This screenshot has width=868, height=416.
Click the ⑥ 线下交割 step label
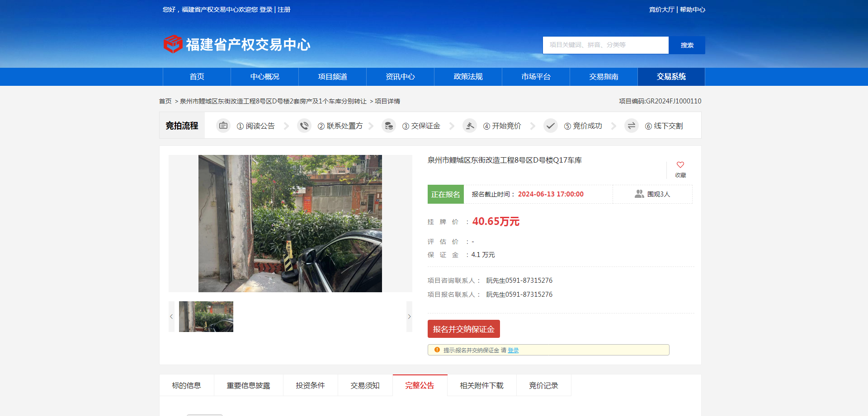point(664,126)
